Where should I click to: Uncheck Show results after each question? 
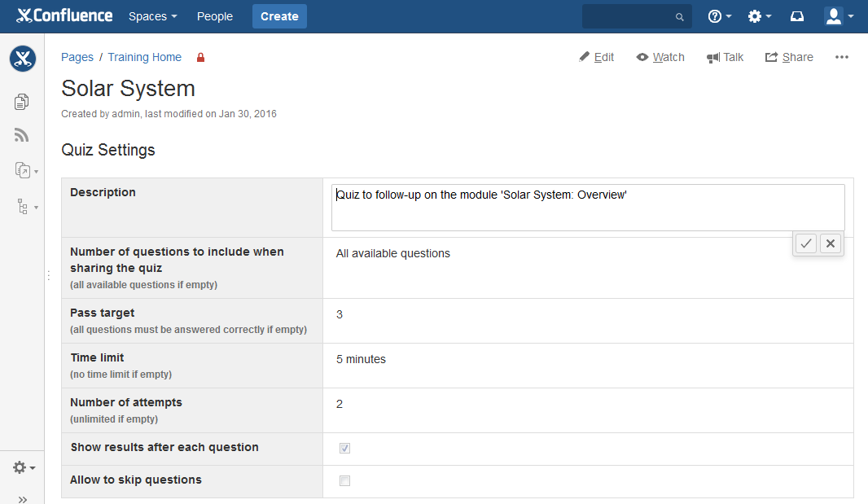coord(344,448)
